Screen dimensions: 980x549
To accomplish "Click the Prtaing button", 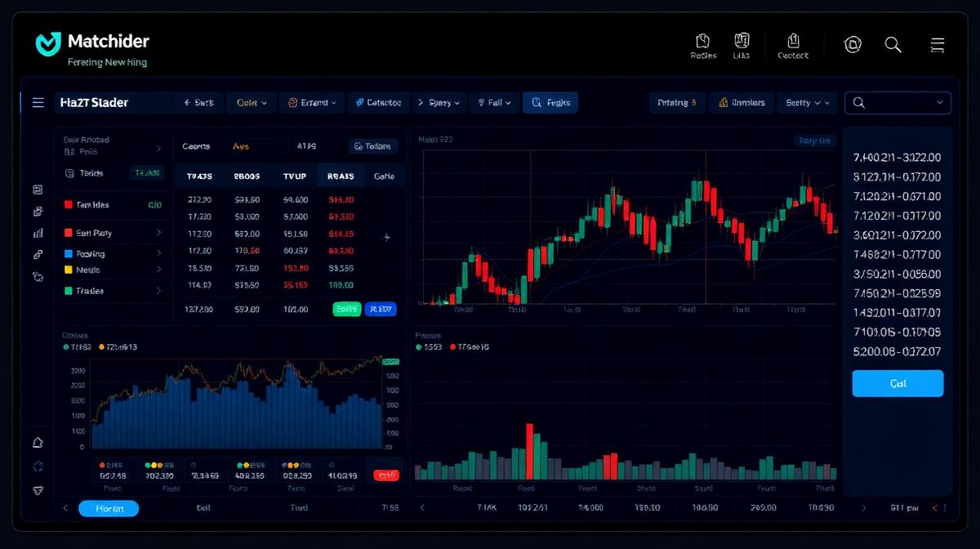I will 677,103.
